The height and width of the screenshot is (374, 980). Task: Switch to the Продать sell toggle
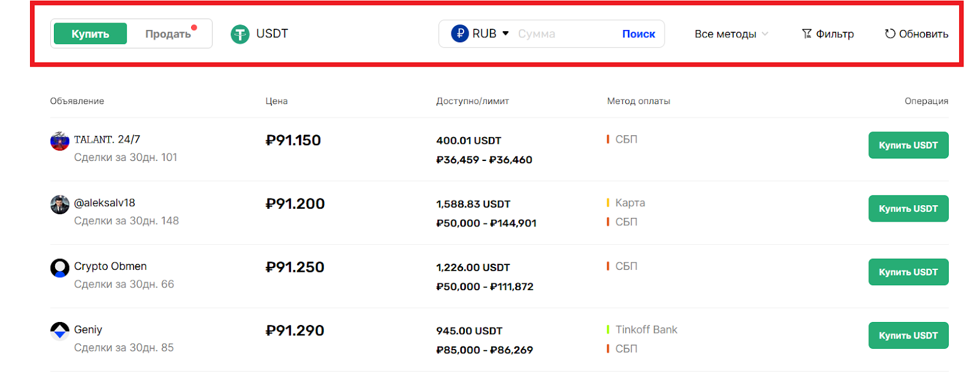click(x=168, y=34)
